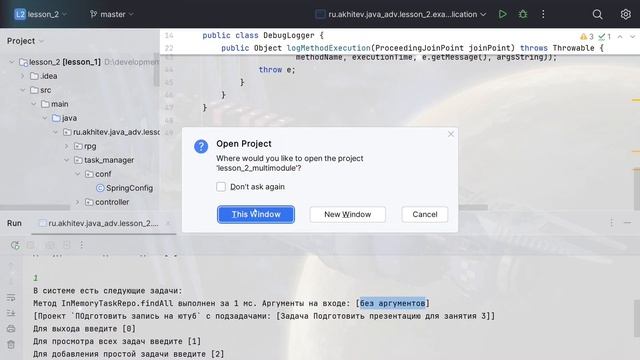The width and height of the screenshot is (640, 360).
Task: Hide the Run tool window
Action: click(x=627, y=222)
